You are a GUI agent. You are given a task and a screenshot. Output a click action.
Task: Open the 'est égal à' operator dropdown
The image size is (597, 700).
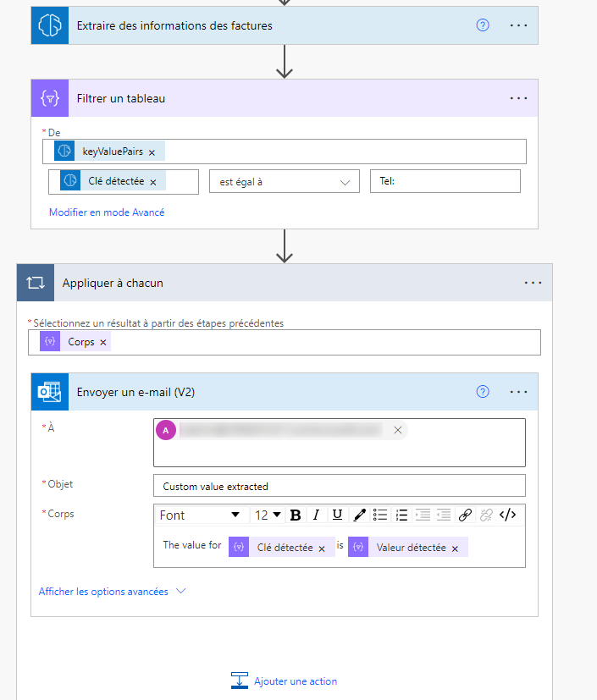coord(285,182)
